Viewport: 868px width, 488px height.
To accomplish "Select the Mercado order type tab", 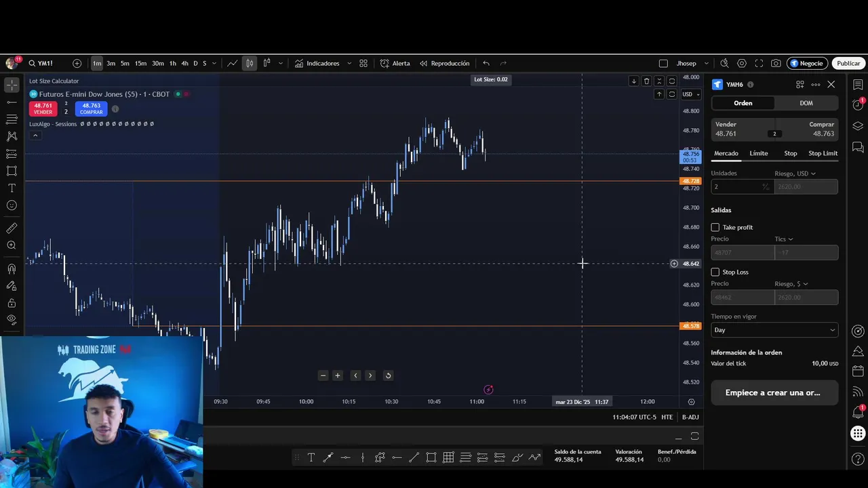I will coord(726,153).
